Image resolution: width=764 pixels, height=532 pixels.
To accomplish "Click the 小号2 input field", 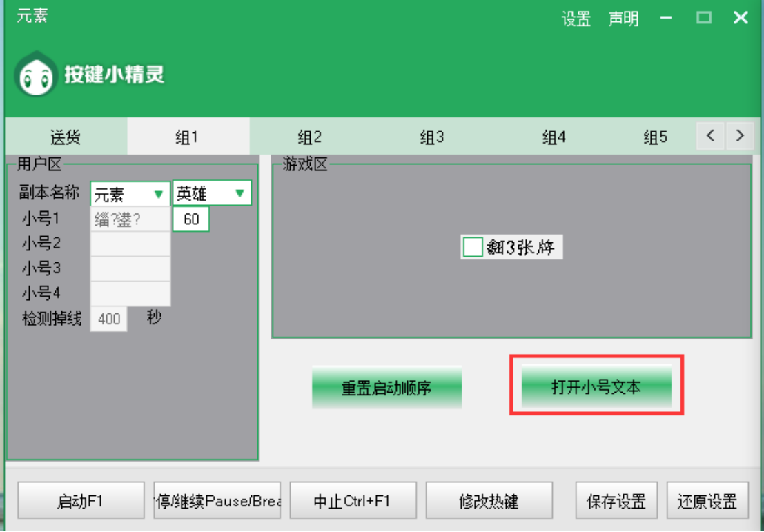I will 130,244.
